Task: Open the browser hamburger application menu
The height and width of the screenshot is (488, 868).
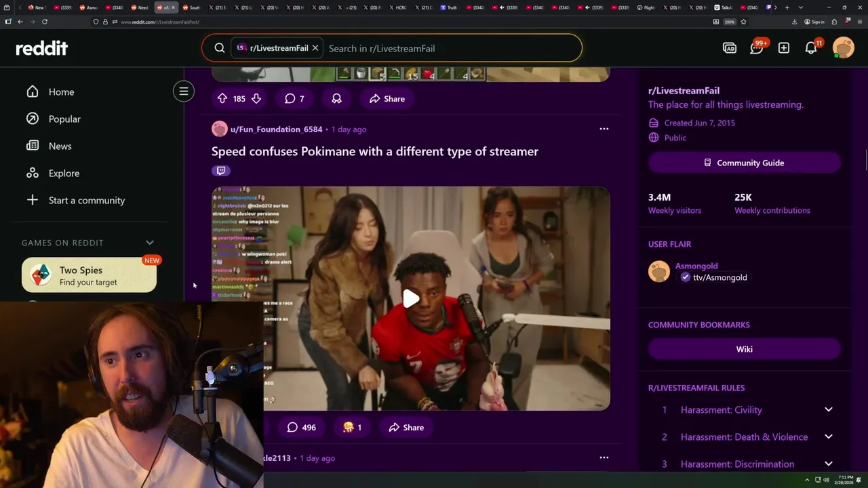Action: pos(860,22)
